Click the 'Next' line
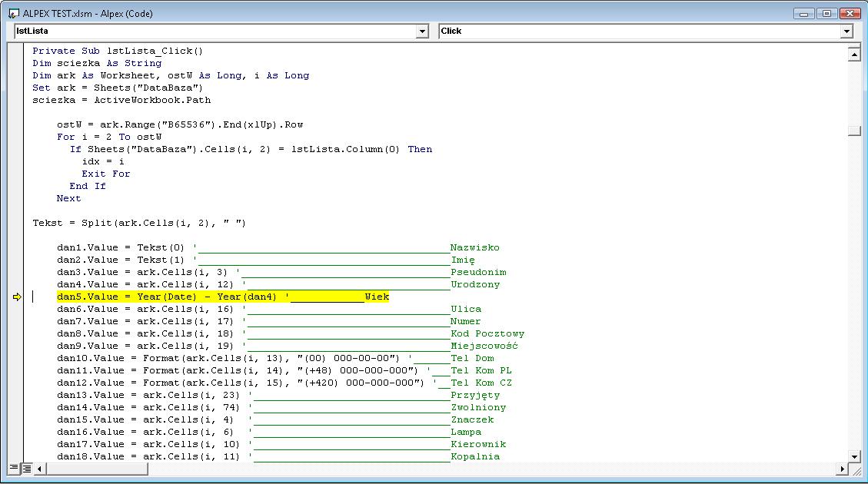The height and width of the screenshot is (484, 868). point(68,198)
